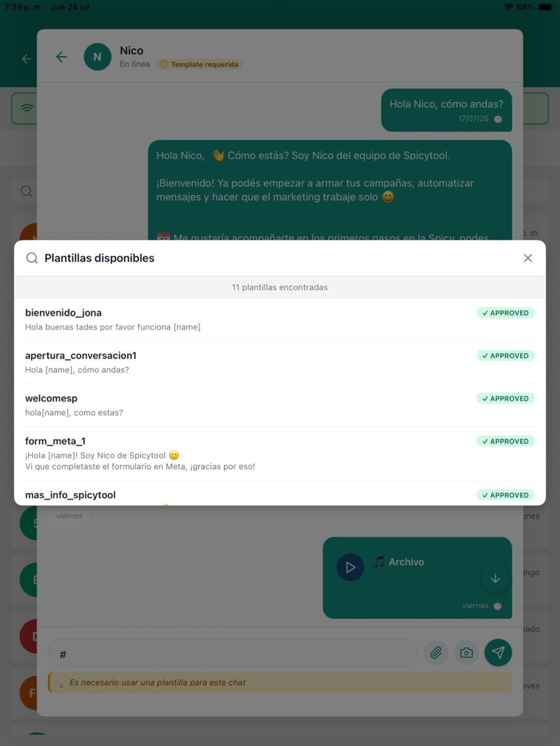Image resolution: width=560 pixels, height=746 pixels.
Task: Send message with paper plane button
Action: [x=498, y=652]
